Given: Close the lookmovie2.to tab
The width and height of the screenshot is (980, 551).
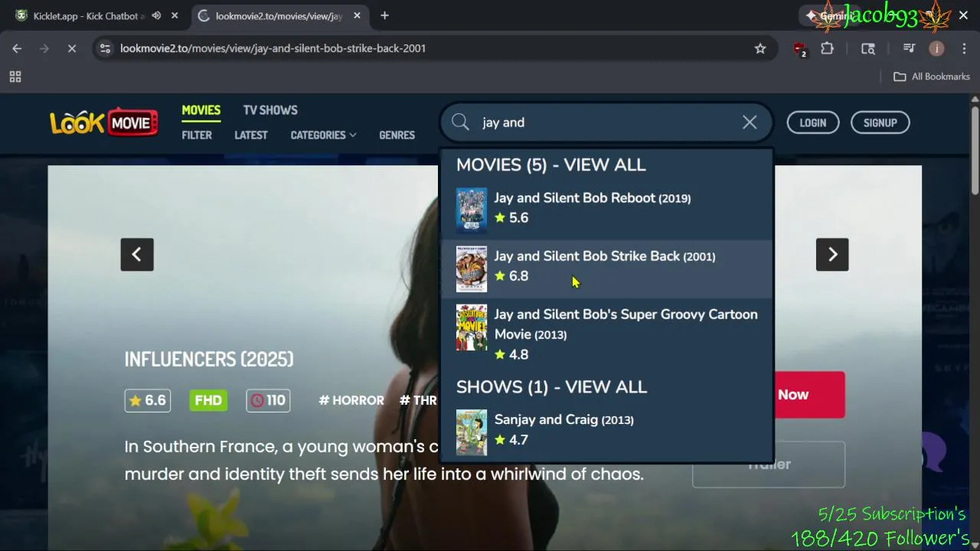Looking at the screenshot, I should (357, 15).
